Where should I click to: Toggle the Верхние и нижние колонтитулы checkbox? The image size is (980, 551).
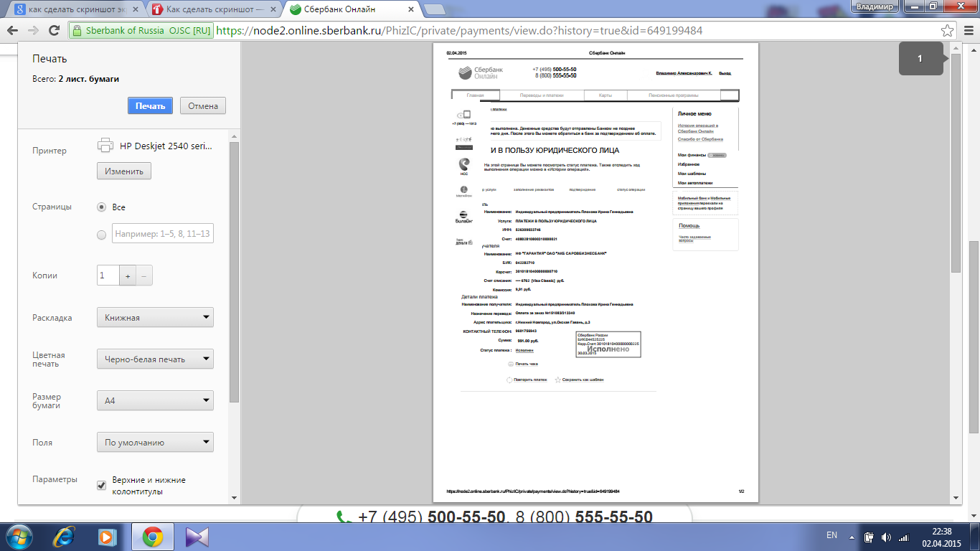coord(101,486)
